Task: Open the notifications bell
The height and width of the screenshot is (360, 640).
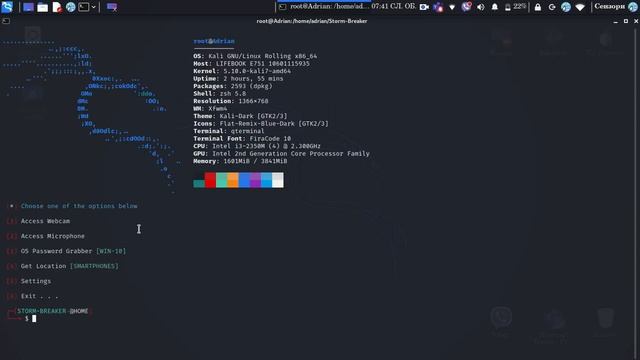Action: [495, 7]
